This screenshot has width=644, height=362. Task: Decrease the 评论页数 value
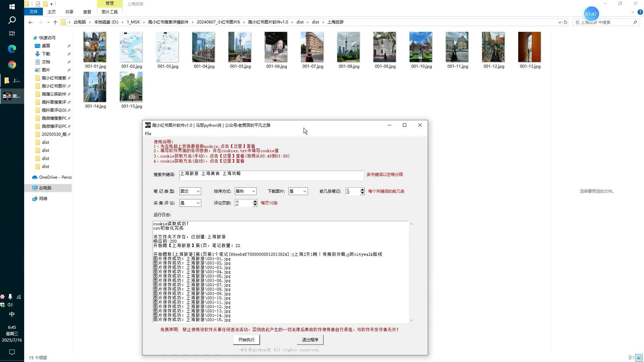click(x=255, y=204)
